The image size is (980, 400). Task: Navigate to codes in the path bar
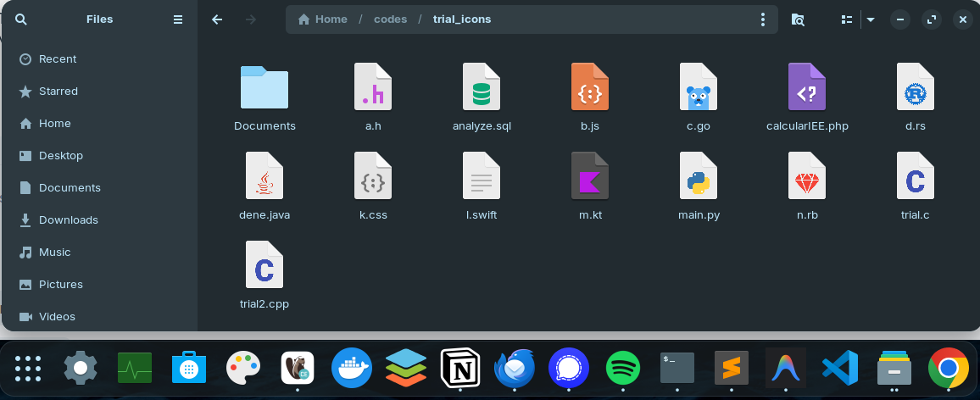390,19
